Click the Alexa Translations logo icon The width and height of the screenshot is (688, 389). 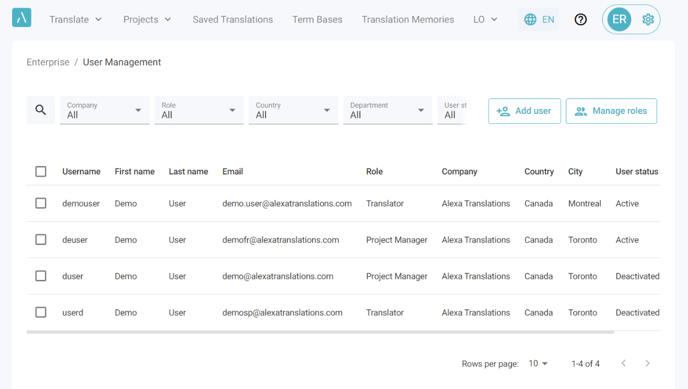22,18
